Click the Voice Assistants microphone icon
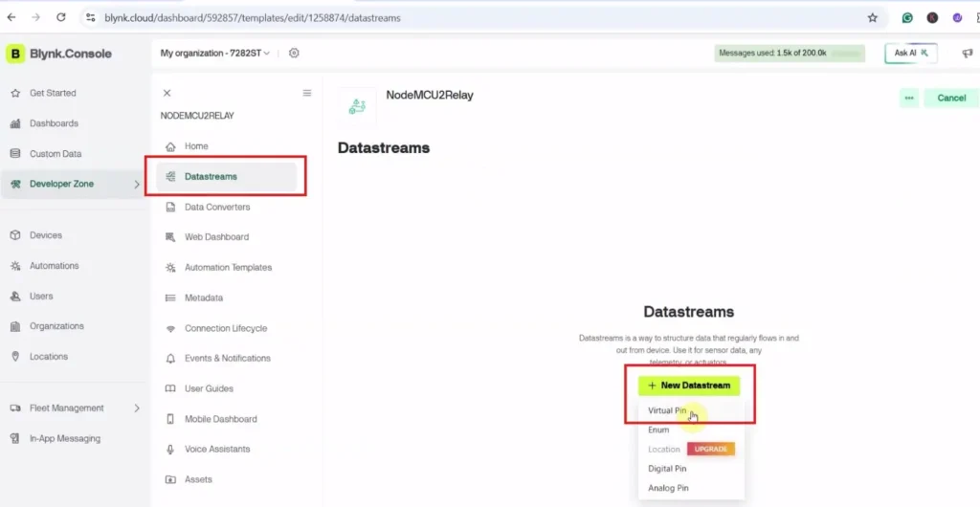Screen dimensions: 980x507 tap(170, 450)
